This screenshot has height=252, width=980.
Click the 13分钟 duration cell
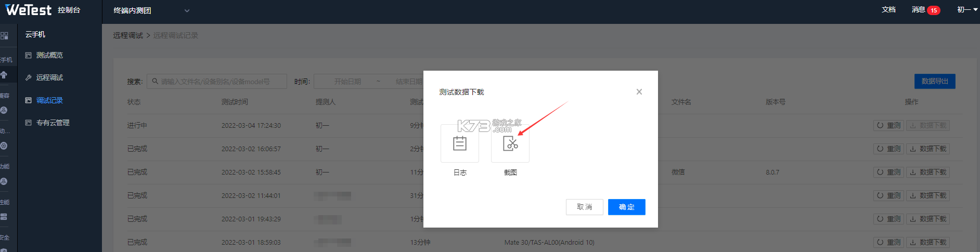pos(420,242)
